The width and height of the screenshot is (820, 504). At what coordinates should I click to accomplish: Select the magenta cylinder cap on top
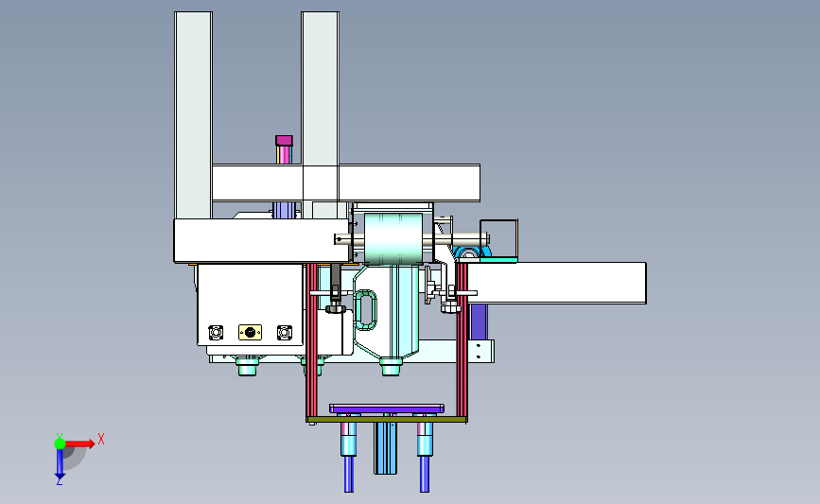[x=284, y=141]
